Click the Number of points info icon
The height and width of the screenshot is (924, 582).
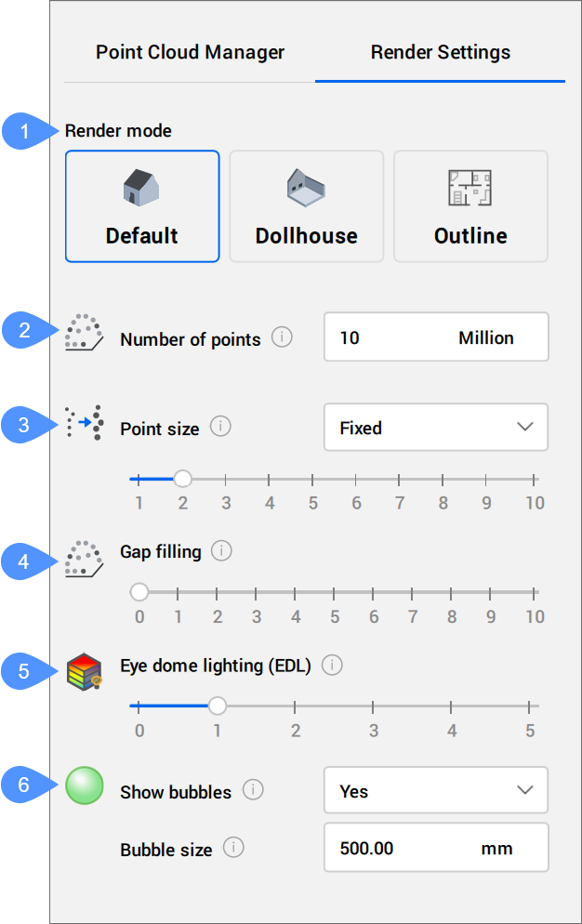[282, 337]
